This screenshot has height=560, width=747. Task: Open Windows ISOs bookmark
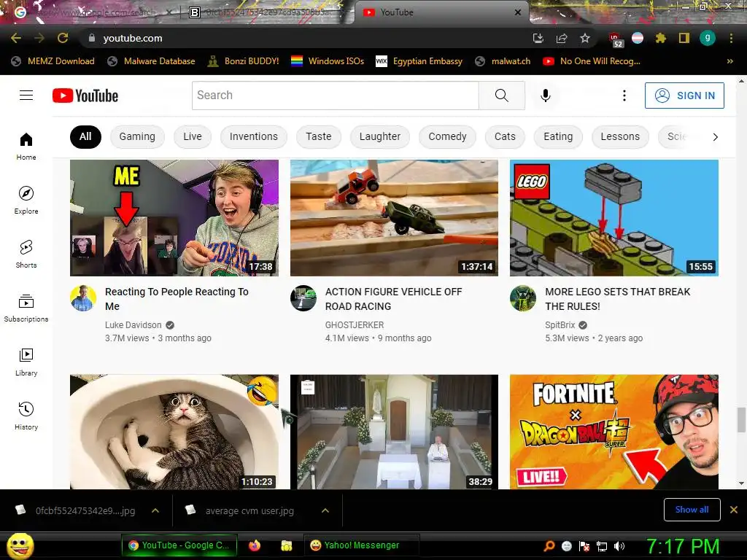[328, 61]
